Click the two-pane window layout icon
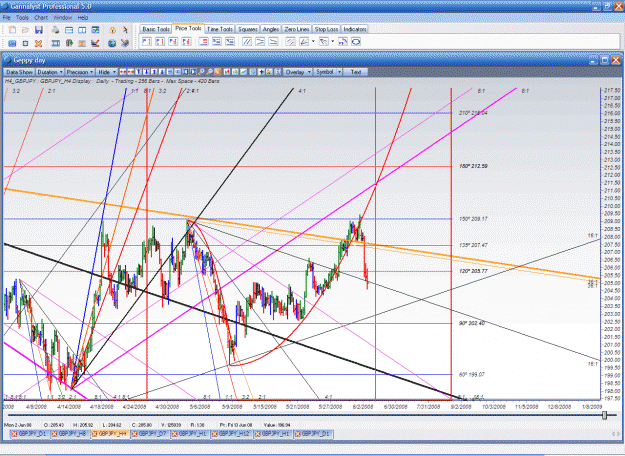 point(82,30)
